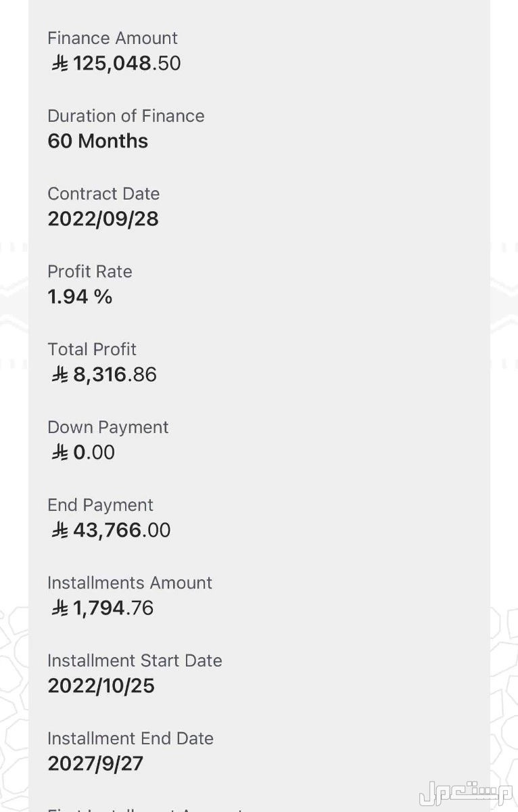Viewport: 518px width, 812px height.
Task: Select the 60 Months duration value
Action: tap(98, 141)
